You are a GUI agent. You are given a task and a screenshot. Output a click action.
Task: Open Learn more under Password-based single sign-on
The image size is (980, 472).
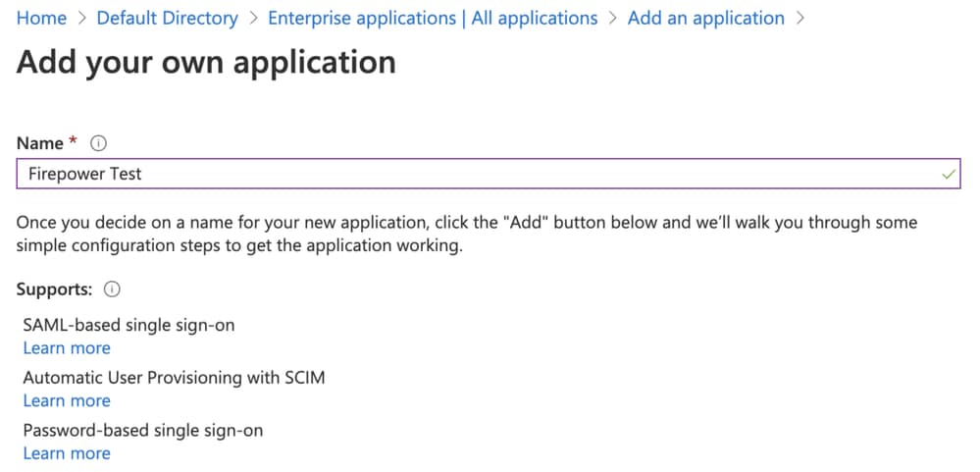point(67,453)
